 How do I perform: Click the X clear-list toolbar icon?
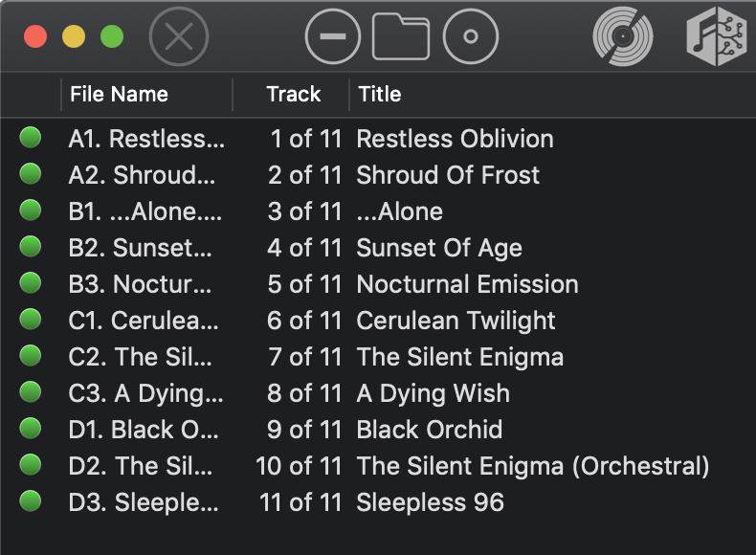(179, 37)
